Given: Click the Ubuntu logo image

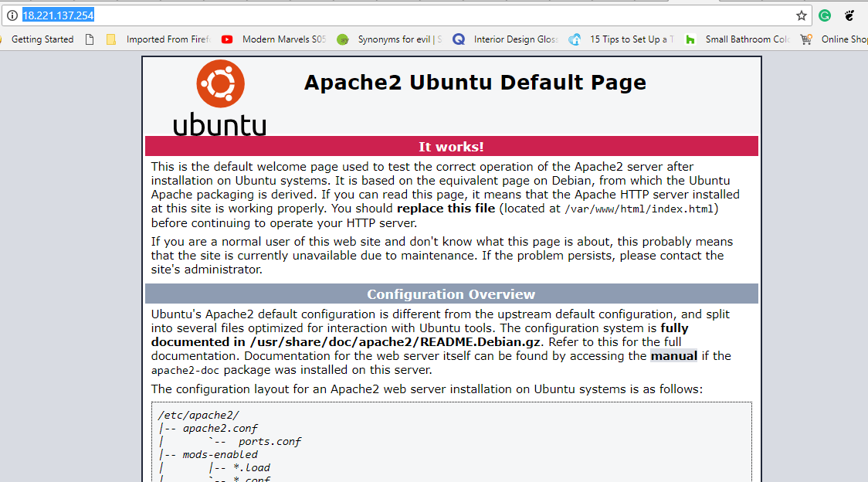Looking at the screenshot, I should (x=220, y=98).
